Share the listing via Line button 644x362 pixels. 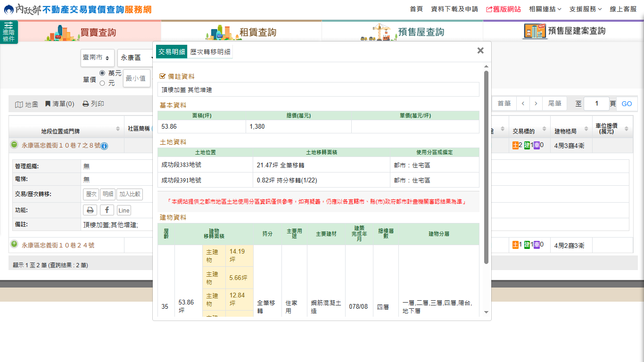click(x=124, y=211)
